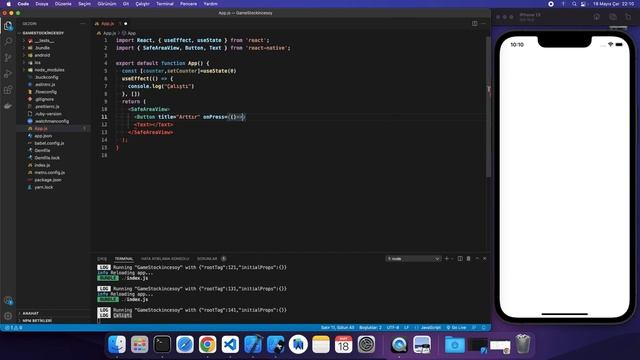
Task: Open the Accounts icon in activity bar
Action: 8,301
